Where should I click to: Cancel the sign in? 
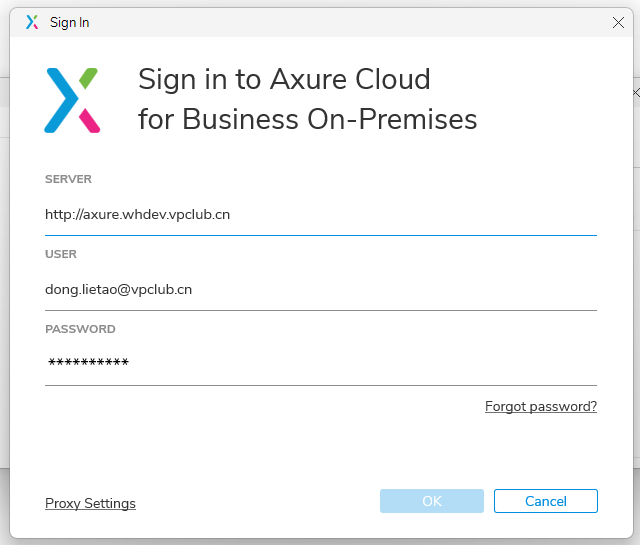(x=545, y=501)
